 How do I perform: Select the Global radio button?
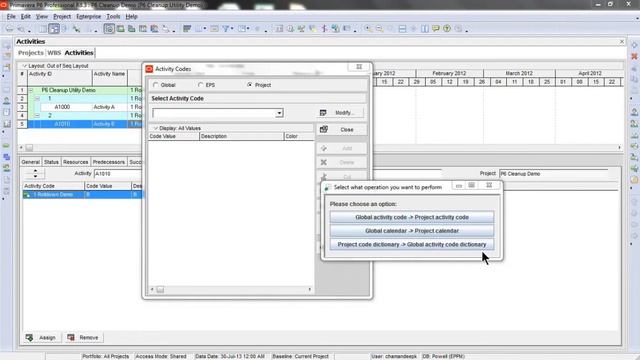pos(156,85)
